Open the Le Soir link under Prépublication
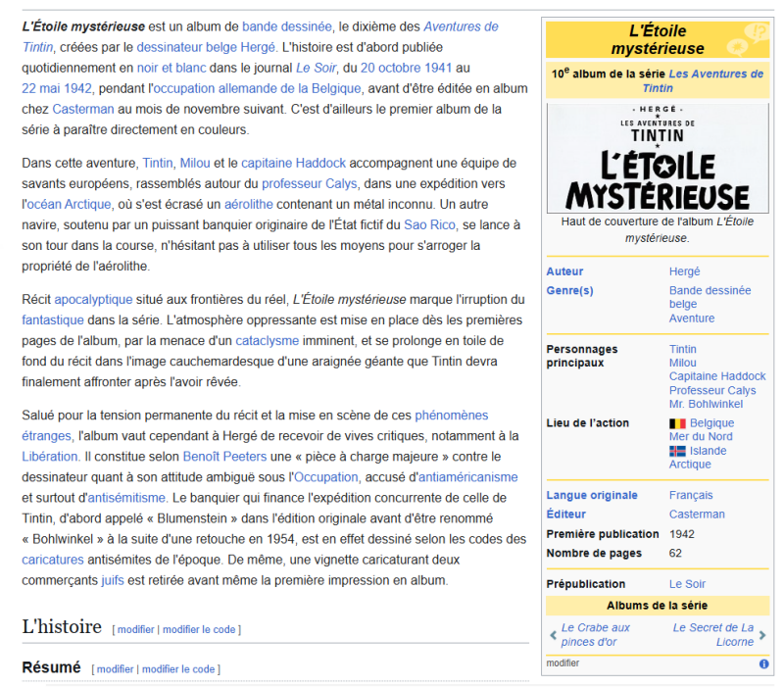Screen dimensions: 784x687 pyautogui.click(x=687, y=583)
